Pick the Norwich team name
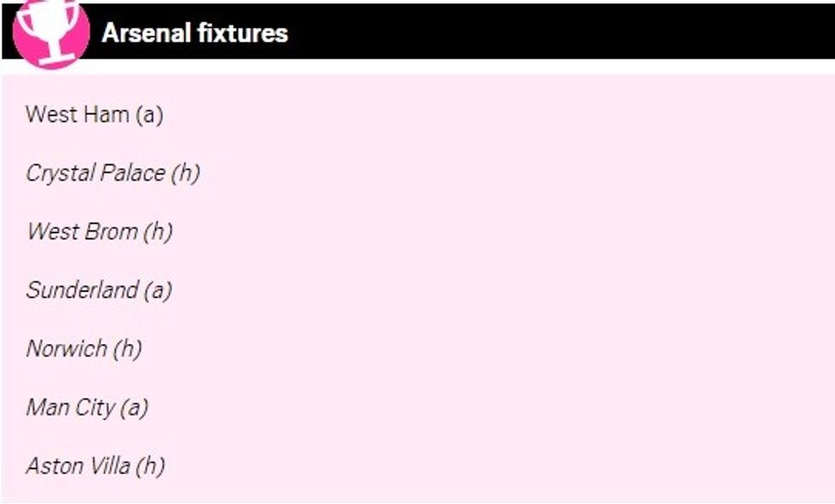The height and width of the screenshot is (504, 835). (x=66, y=349)
